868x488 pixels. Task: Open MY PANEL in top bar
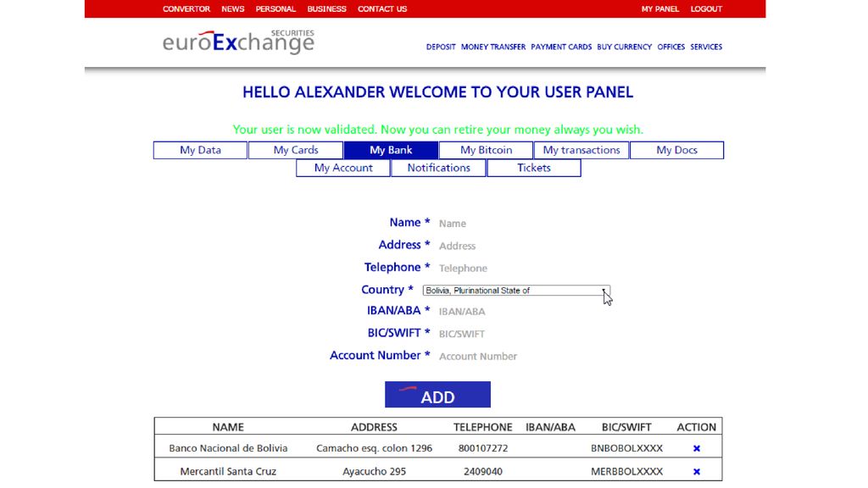(x=659, y=8)
